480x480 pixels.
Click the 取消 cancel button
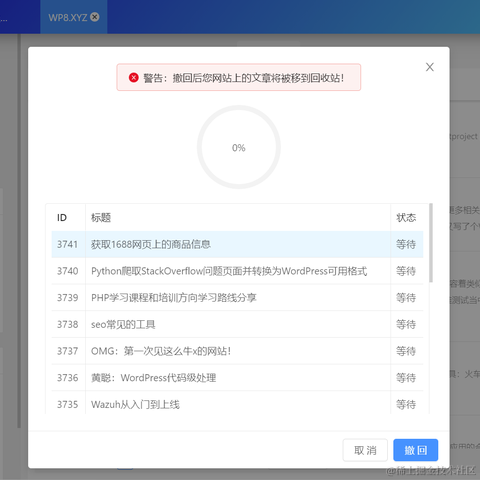tap(365, 450)
